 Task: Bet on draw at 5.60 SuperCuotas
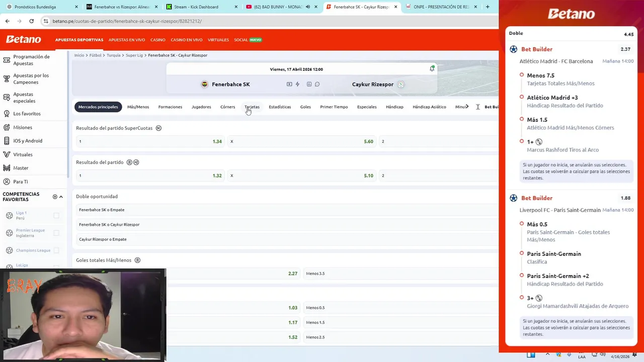pos(302,142)
